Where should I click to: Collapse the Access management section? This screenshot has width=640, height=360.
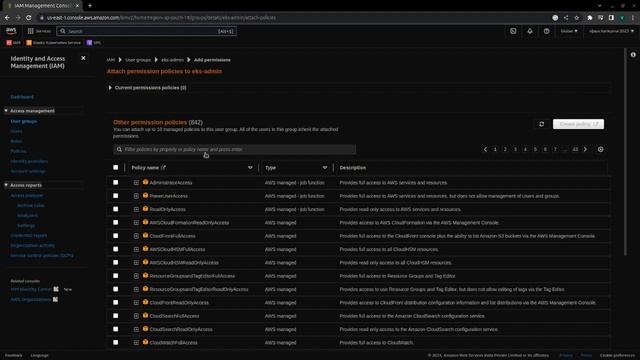6,111
